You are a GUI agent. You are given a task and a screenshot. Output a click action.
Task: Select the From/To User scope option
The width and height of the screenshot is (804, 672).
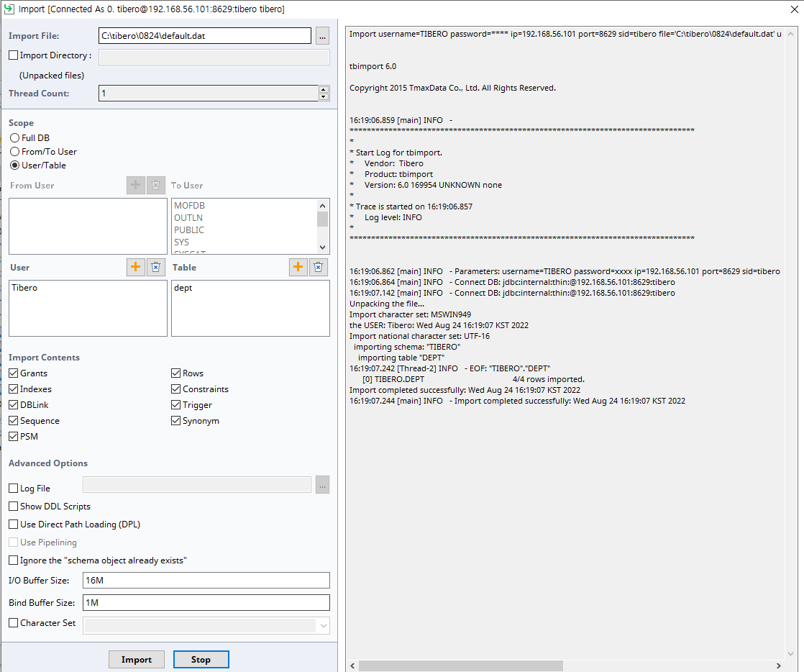(14, 152)
